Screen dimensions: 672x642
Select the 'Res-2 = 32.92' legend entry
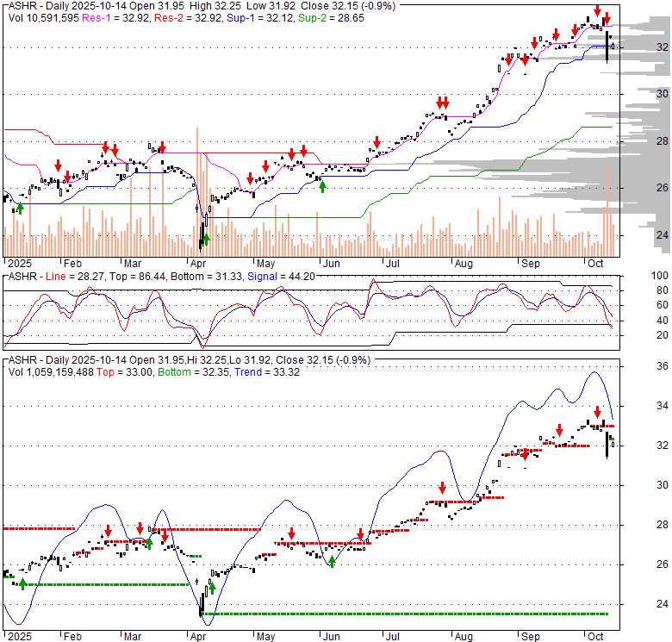click(188, 18)
